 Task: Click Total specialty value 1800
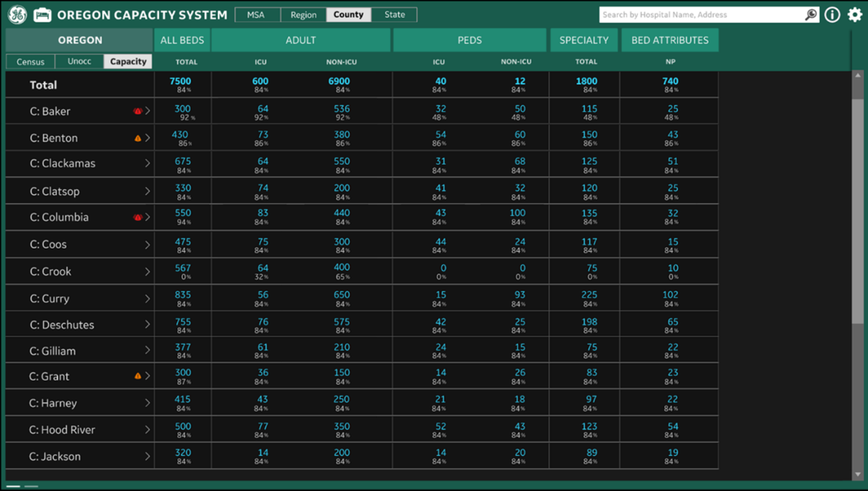(x=587, y=81)
